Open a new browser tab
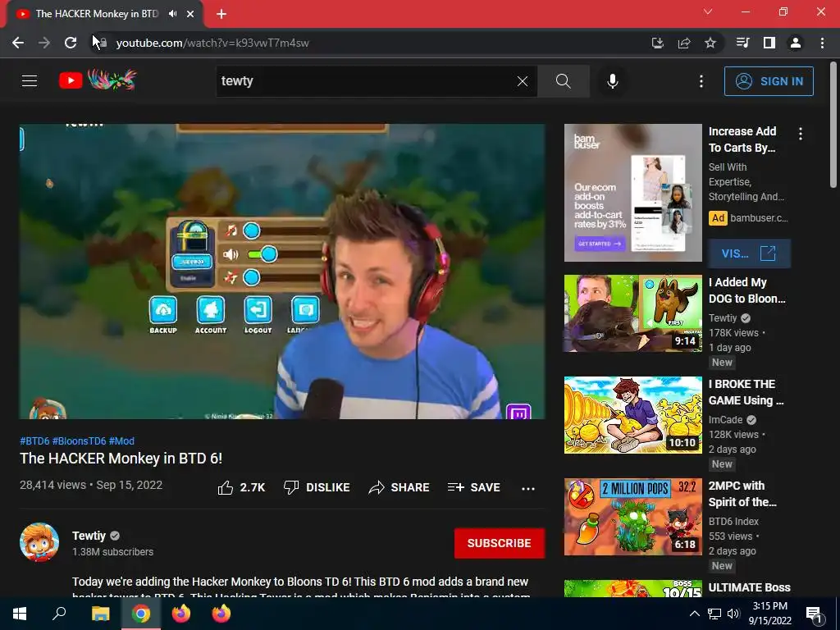Viewport: 840px width, 630px height. click(x=221, y=14)
